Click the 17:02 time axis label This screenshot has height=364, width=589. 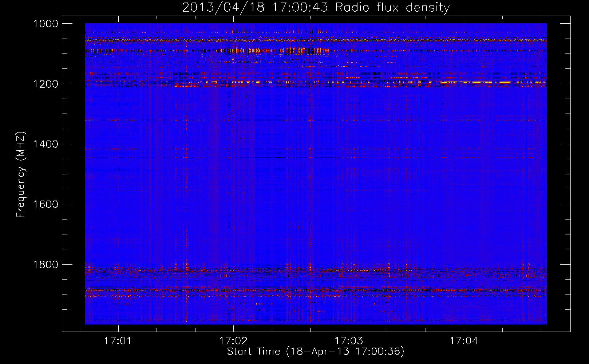point(233,341)
